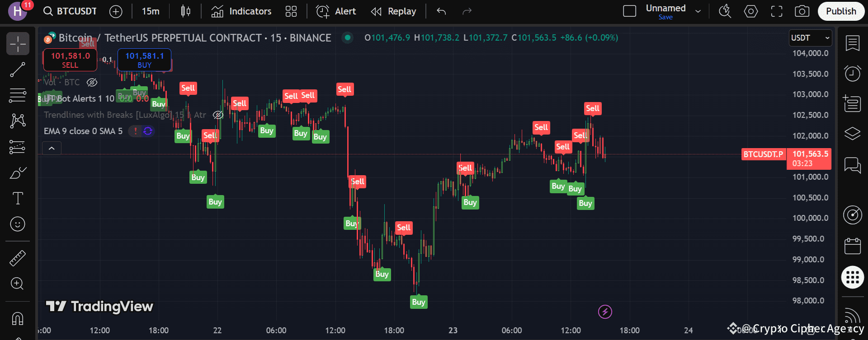The height and width of the screenshot is (340, 868).
Task: Select the brush drawing tool
Action: [18, 172]
